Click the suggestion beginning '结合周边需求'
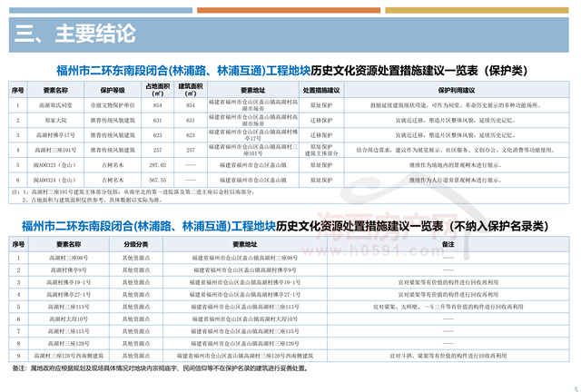 point(456,150)
